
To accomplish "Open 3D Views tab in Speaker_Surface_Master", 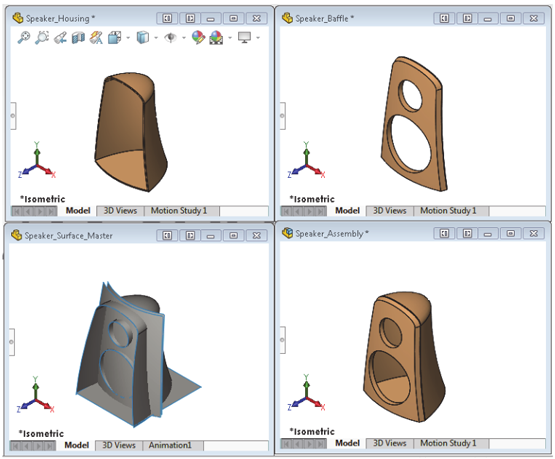I will (119, 445).
